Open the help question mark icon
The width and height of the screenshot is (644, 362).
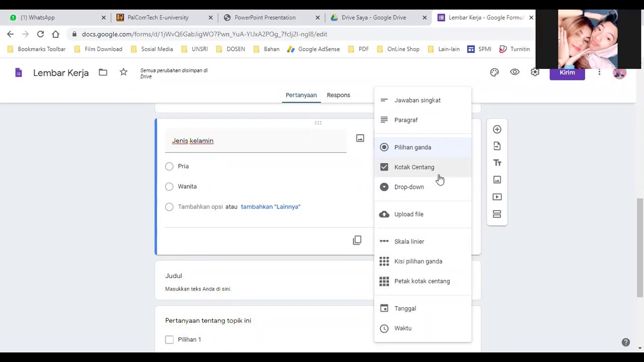point(625,342)
